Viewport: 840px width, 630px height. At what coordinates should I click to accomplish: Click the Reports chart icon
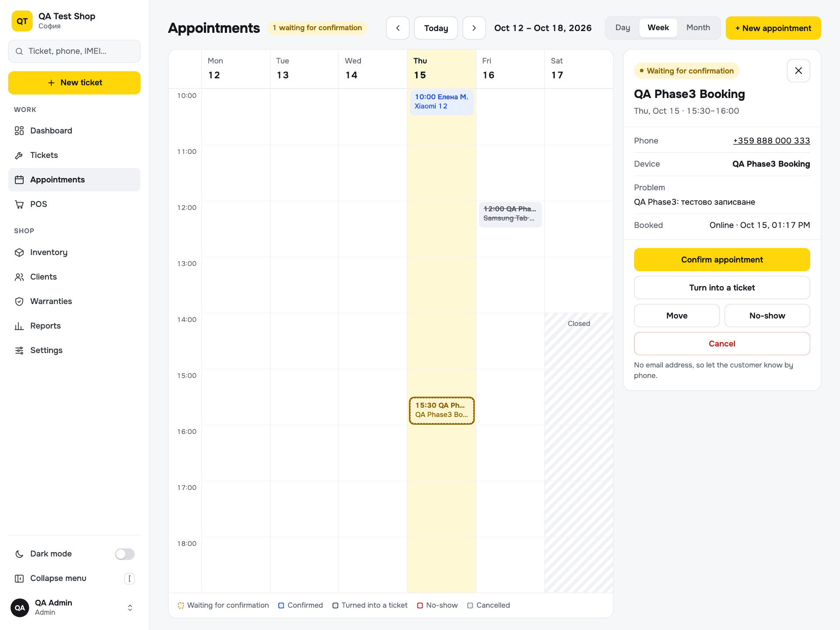pyautogui.click(x=19, y=326)
